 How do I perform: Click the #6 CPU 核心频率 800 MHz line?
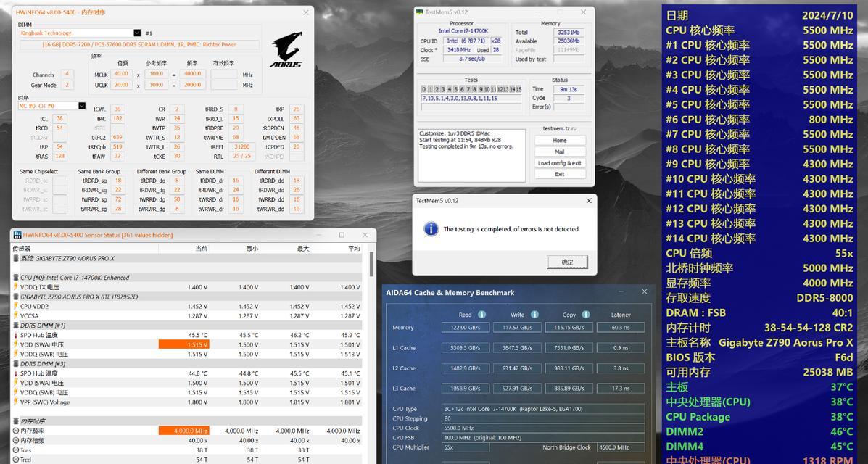759,119
